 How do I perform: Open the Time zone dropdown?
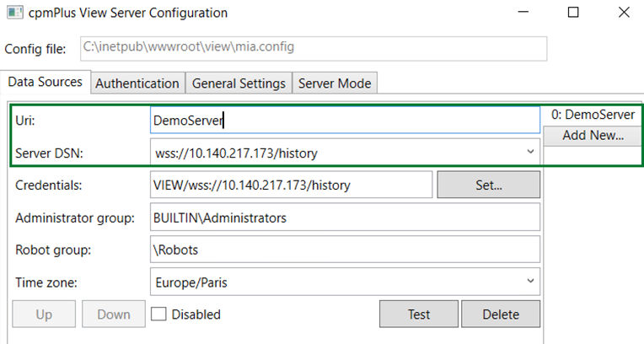345,282
